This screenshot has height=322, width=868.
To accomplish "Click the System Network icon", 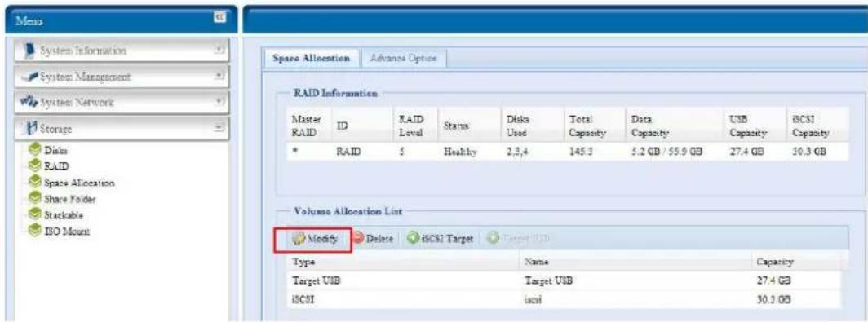I will pyautogui.click(x=29, y=103).
